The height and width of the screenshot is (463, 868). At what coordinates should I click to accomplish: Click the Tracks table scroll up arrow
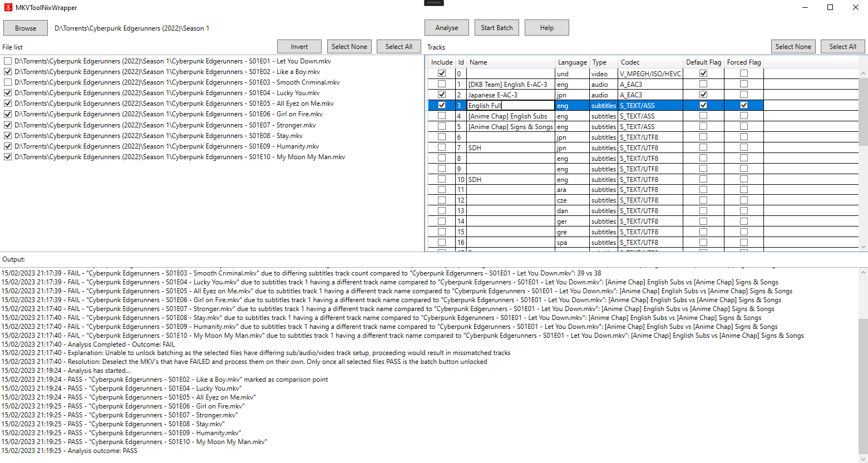tap(864, 73)
